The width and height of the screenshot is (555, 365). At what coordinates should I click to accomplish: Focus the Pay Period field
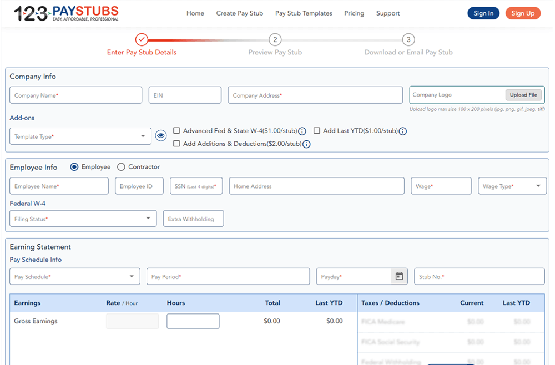click(228, 276)
